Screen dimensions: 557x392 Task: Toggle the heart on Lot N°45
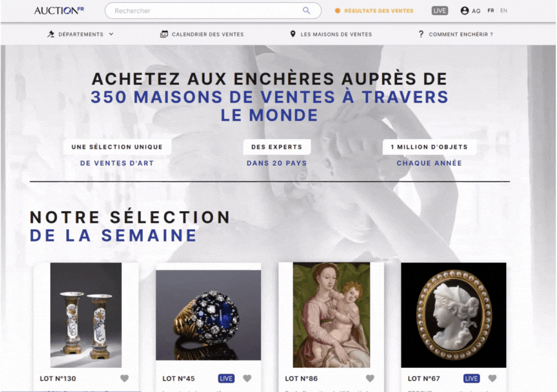247,379
